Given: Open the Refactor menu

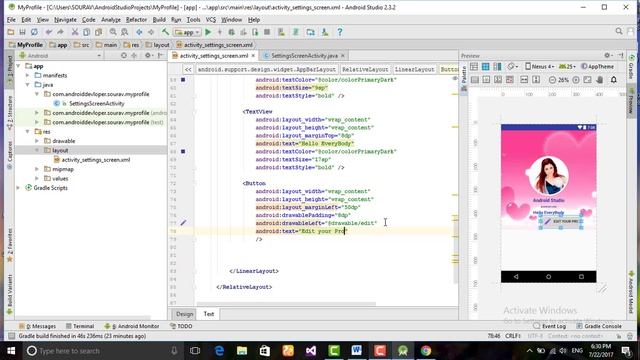Looking at the screenshot, I should 136,20.
